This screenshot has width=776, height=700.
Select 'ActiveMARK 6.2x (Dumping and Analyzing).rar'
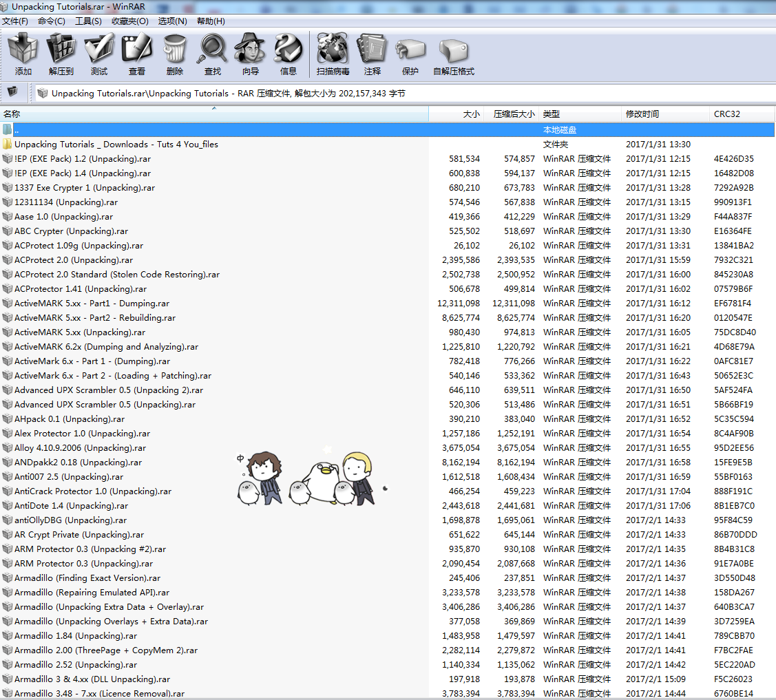point(107,347)
